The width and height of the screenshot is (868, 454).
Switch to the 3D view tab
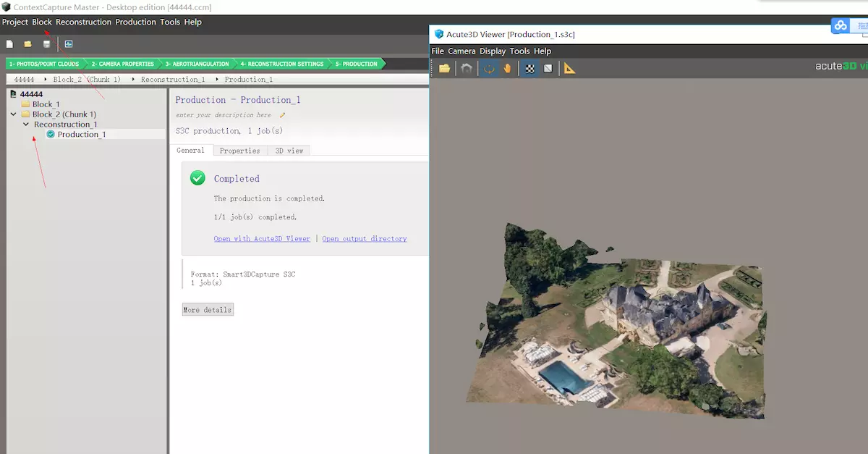coord(289,151)
